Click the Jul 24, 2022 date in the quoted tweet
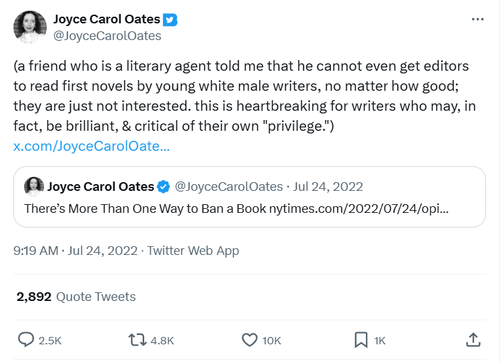 click(328, 187)
